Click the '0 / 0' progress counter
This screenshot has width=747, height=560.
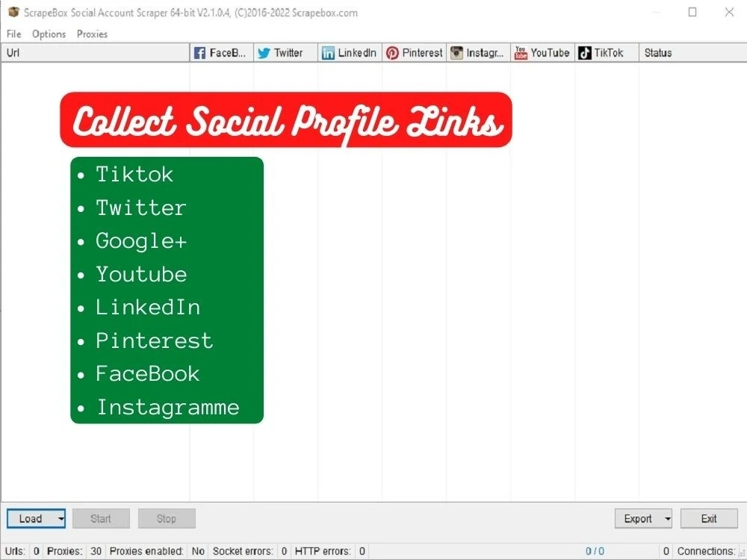595,551
